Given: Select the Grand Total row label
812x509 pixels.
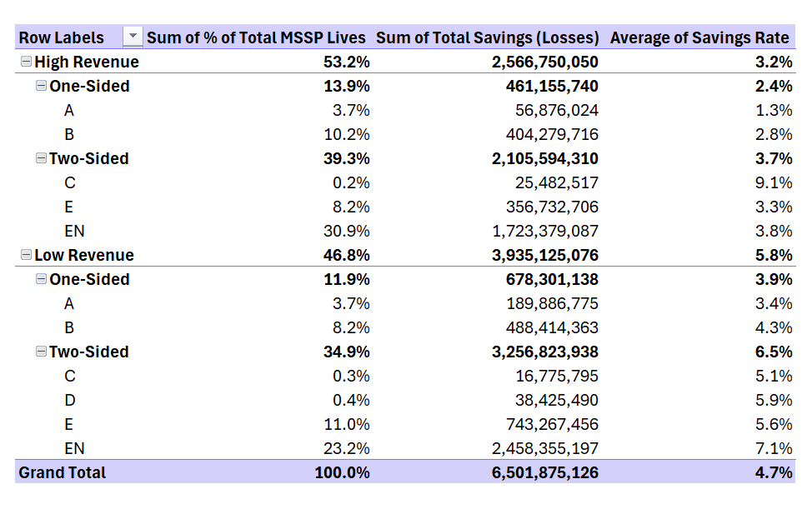Looking at the screenshot, I should click(63, 472).
